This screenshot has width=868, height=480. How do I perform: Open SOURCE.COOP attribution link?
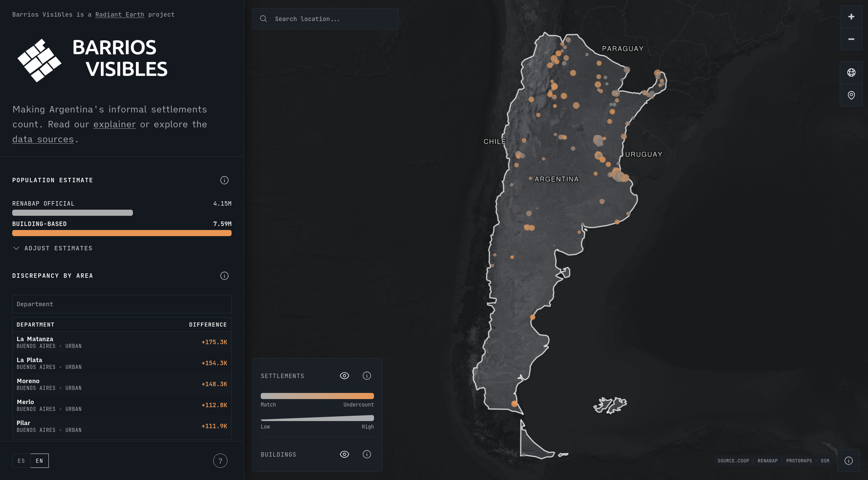click(733, 461)
